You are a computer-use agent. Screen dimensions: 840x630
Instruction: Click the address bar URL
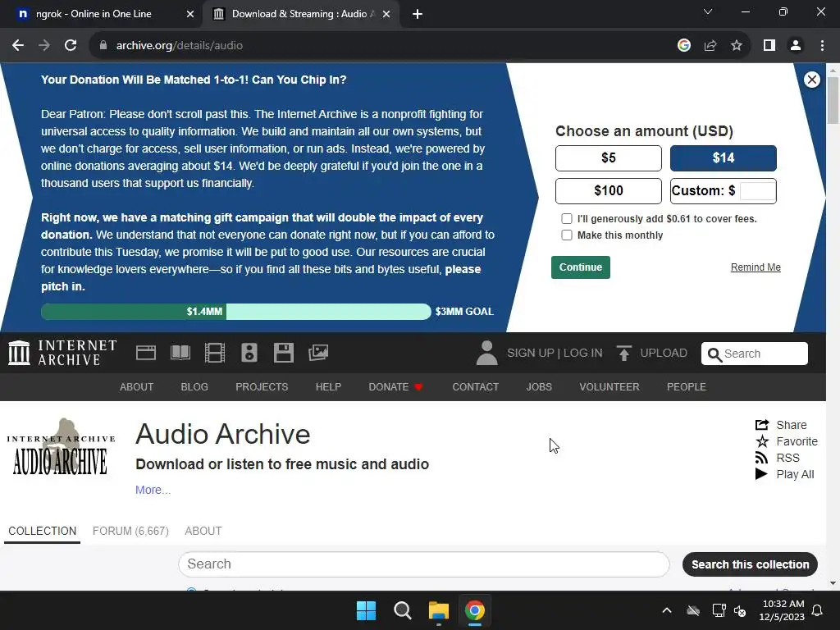180,46
